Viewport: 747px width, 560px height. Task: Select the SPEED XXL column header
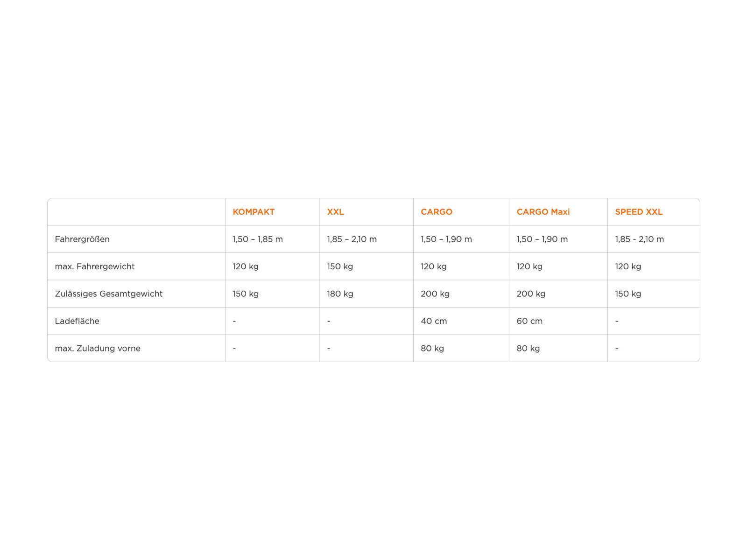(639, 212)
